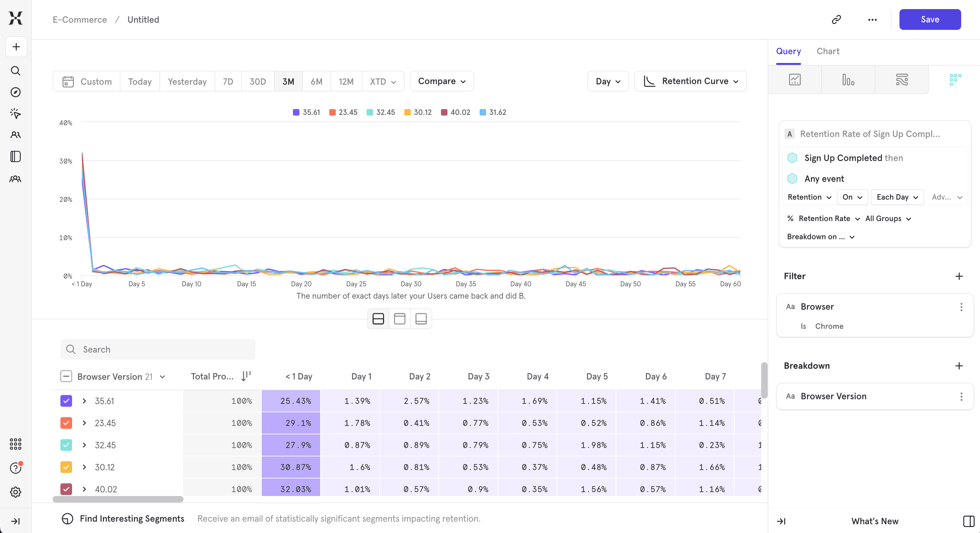Screen dimensions: 980x533
Task: Switch to the Funnels report type
Action: [848, 80]
